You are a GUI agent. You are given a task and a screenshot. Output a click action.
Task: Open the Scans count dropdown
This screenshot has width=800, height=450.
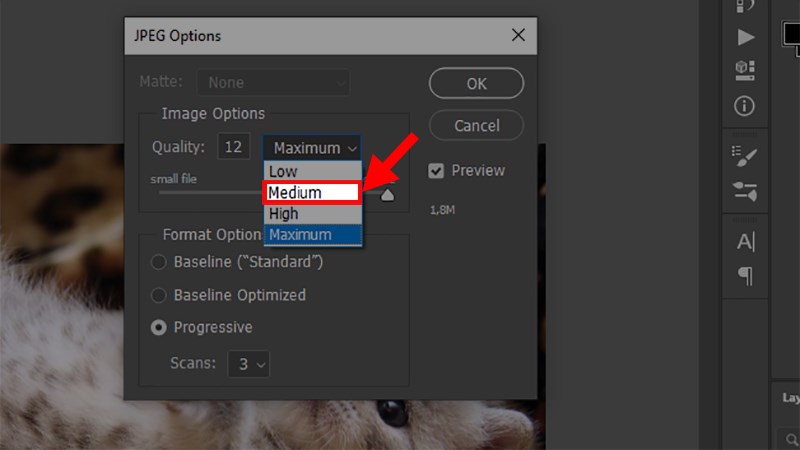(x=248, y=364)
